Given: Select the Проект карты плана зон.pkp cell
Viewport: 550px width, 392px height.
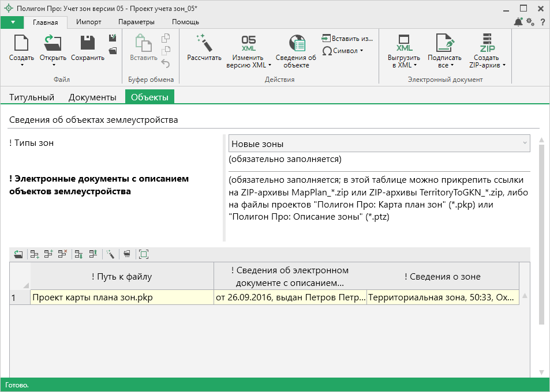Looking at the screenshot, I should pyautogui.click(x=122, y=297).
